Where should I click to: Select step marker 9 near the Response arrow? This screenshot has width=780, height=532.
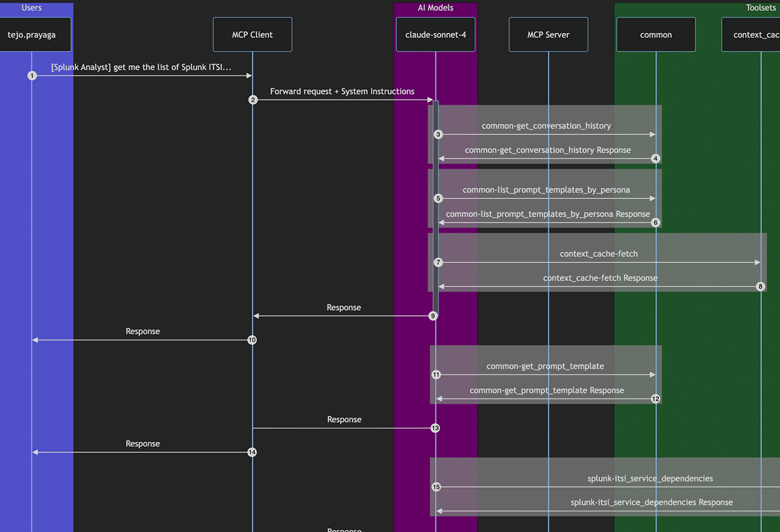click(x=433, y=316)
